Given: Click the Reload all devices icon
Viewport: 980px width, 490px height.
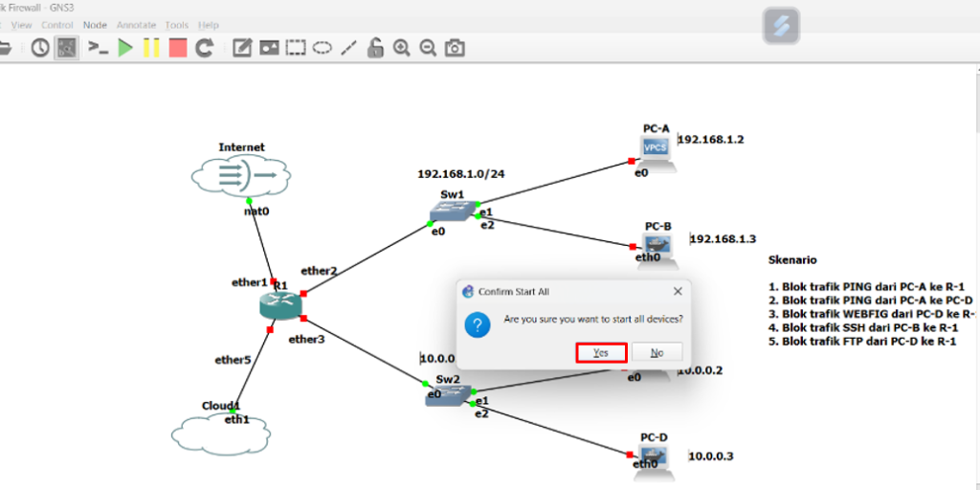Looking at the screenshot, I should tap(204, 47).
